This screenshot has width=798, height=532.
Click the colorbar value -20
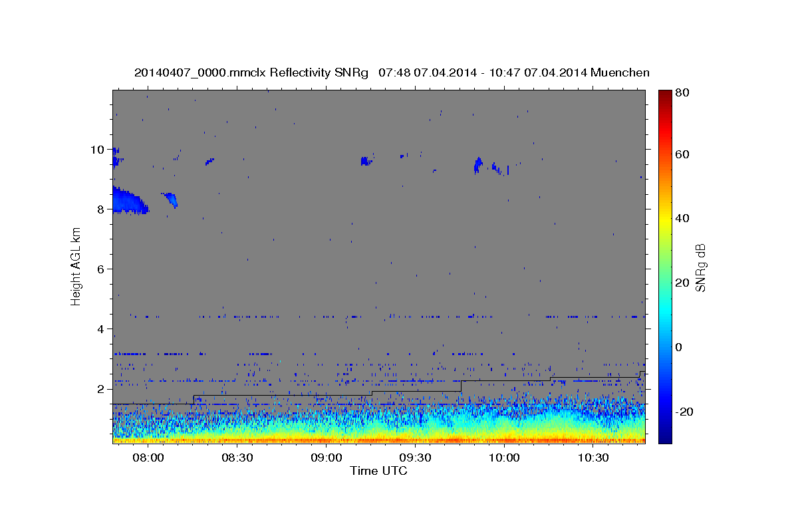click(686, 412)
